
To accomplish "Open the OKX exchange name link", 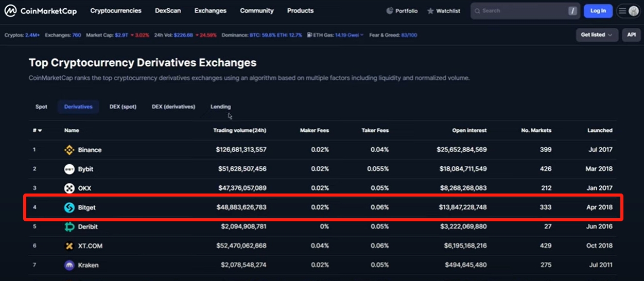I will click(x=84, y=188).
